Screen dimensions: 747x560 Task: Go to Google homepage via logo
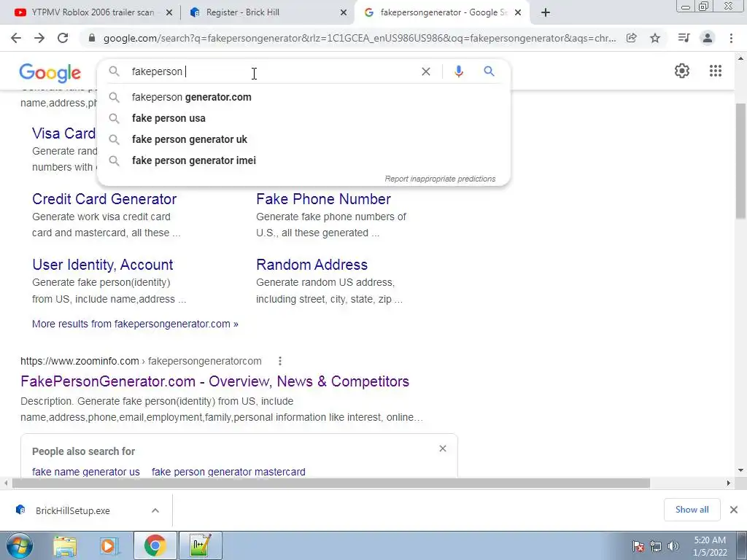click(x=50, y=73)
